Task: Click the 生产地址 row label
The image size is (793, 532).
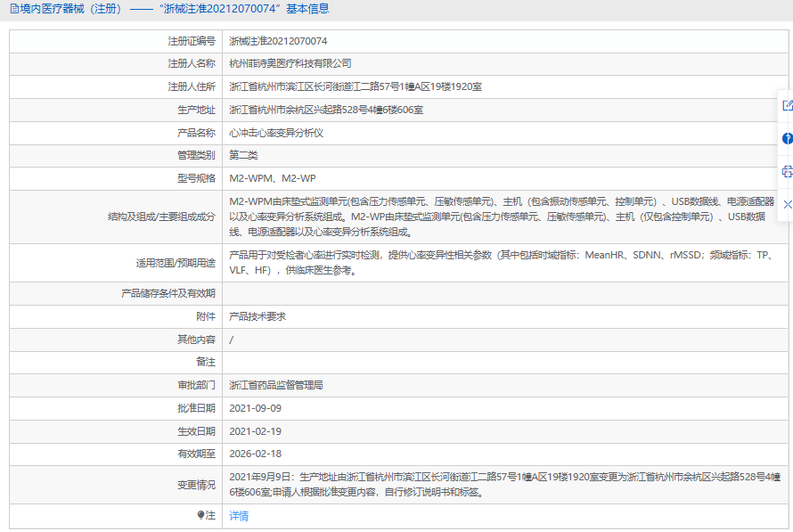Action: [x=196, y=110]
